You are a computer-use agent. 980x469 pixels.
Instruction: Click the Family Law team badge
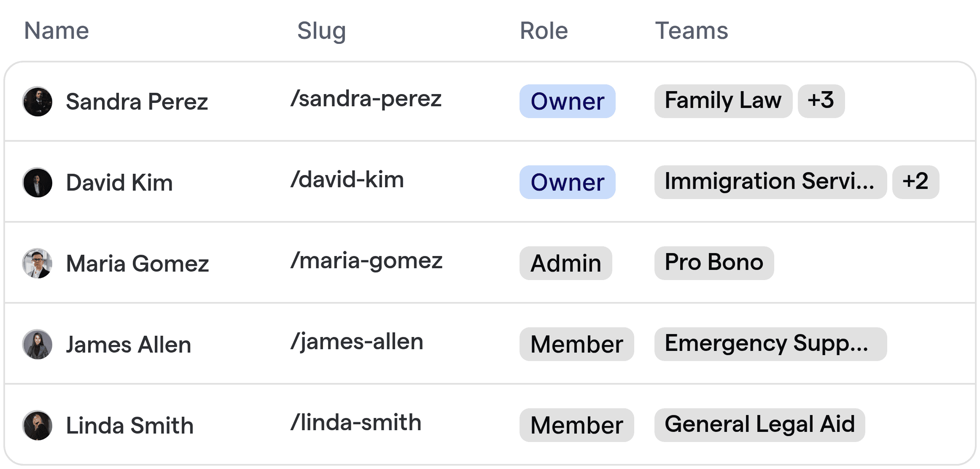[x=723, y=101]
